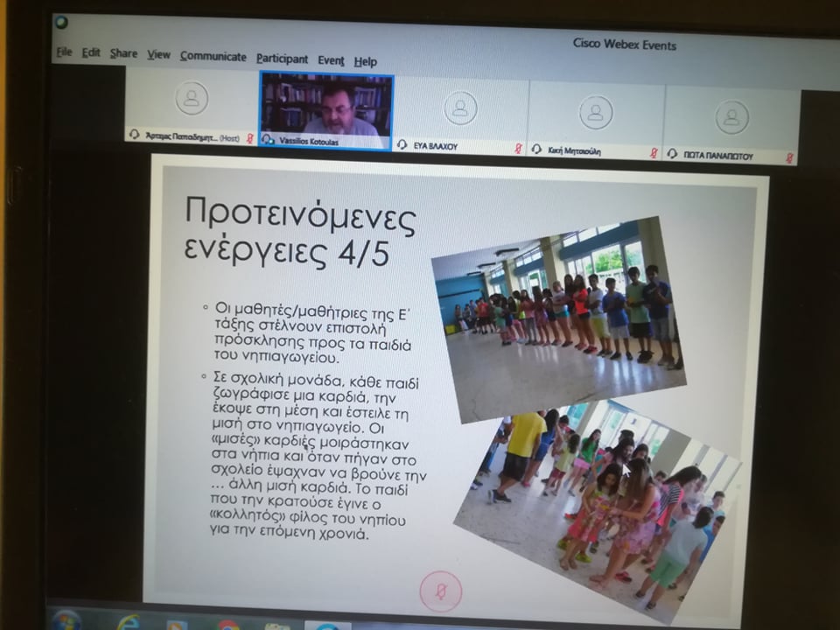Click the host's muted microphone icon

point(250,138)
